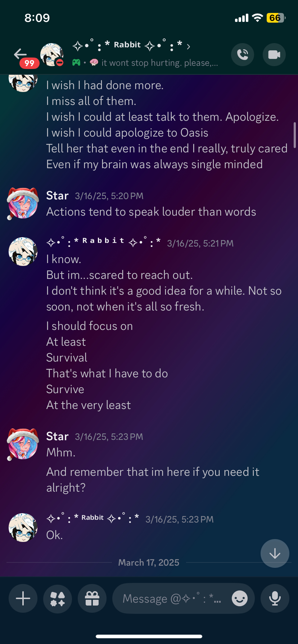Jump to latest messages arrow button
The height and width of the screenshot is (644, 298).
click(x=275, y=553)
